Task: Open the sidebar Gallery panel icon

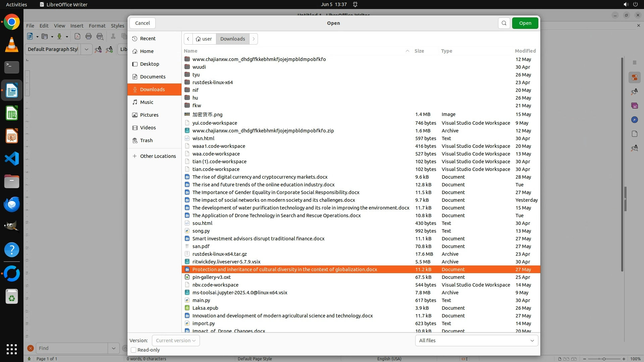Action: click(634, 106)
